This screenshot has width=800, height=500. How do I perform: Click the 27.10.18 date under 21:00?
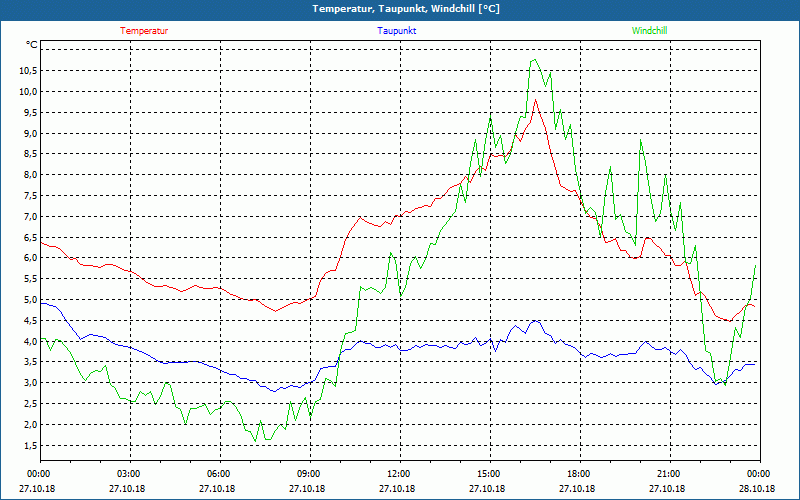pyautogui.click(x=667, y=489)
